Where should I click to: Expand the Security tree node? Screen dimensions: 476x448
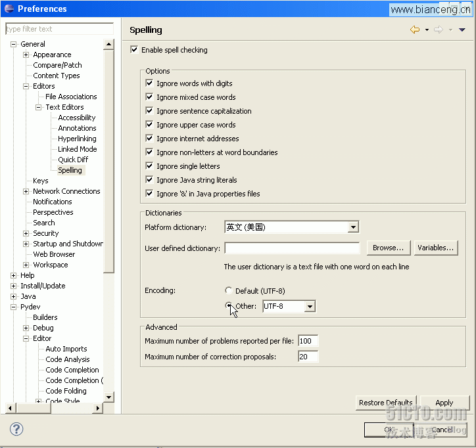[x=26, y=234]
